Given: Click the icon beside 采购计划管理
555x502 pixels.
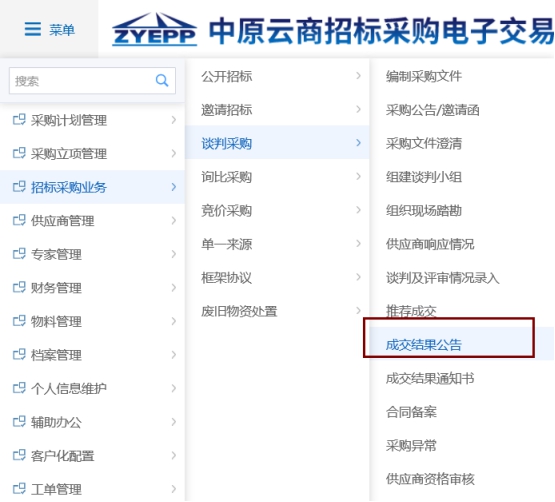Looking at the screenshot, I should coord(19,120).
